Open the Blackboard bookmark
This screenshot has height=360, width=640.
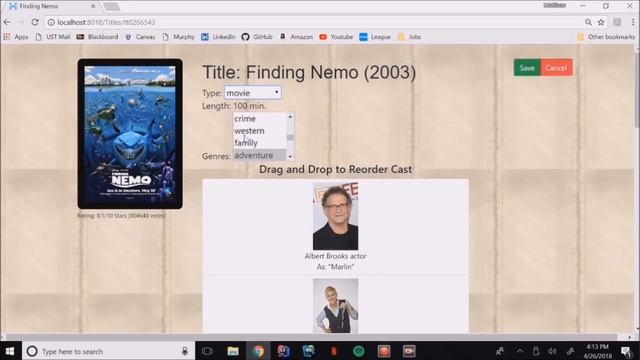[98, 37]
